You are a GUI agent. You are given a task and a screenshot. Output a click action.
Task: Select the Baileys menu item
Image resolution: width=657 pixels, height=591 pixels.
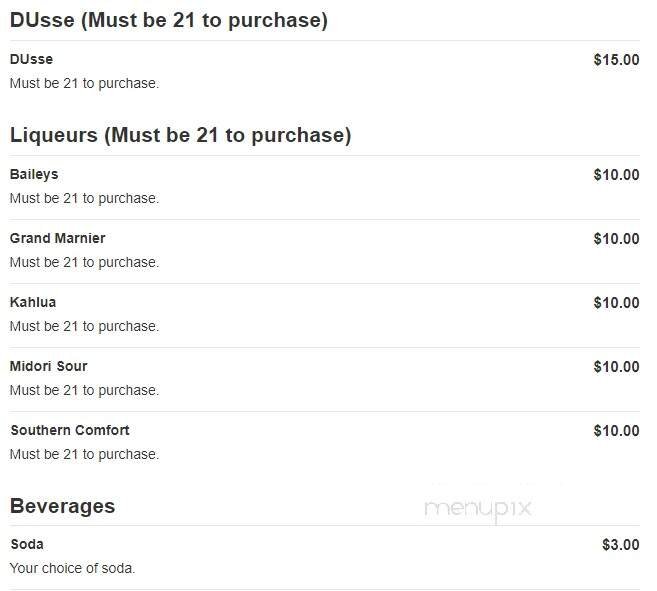[x=34, y=174]
